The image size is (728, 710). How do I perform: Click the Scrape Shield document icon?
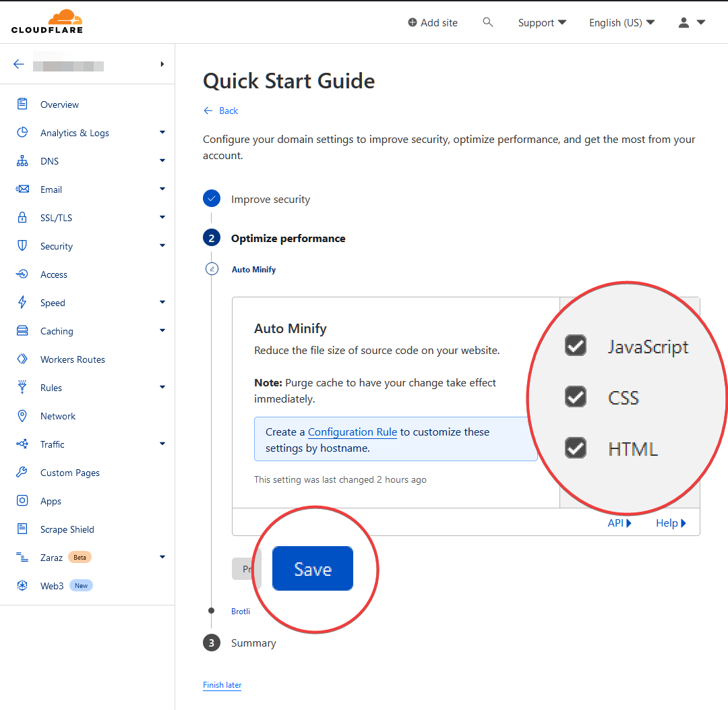[x=22, y=529]
